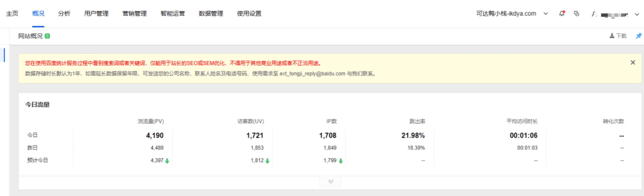Image resolution: width=644 pixels, height=196 pixels.
Task: Dismiss the yellow notice banner with the X
Action: [632, 62]
